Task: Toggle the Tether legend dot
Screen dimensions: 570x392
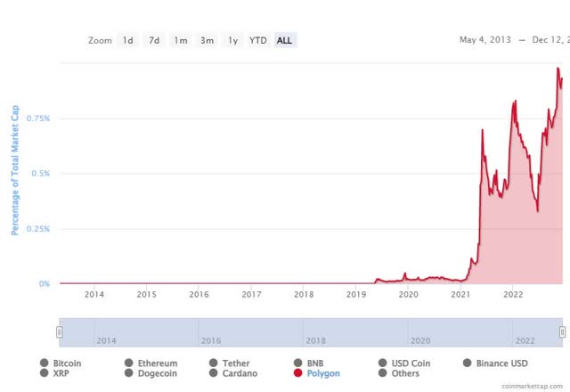Action: click(x=214, y=363)
